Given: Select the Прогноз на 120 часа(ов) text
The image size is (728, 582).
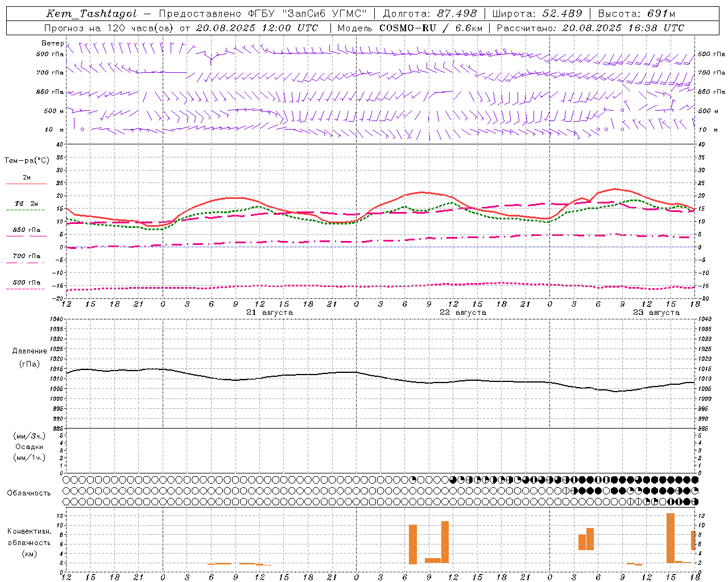Looking at the screenshot, I should click(109, 28).
